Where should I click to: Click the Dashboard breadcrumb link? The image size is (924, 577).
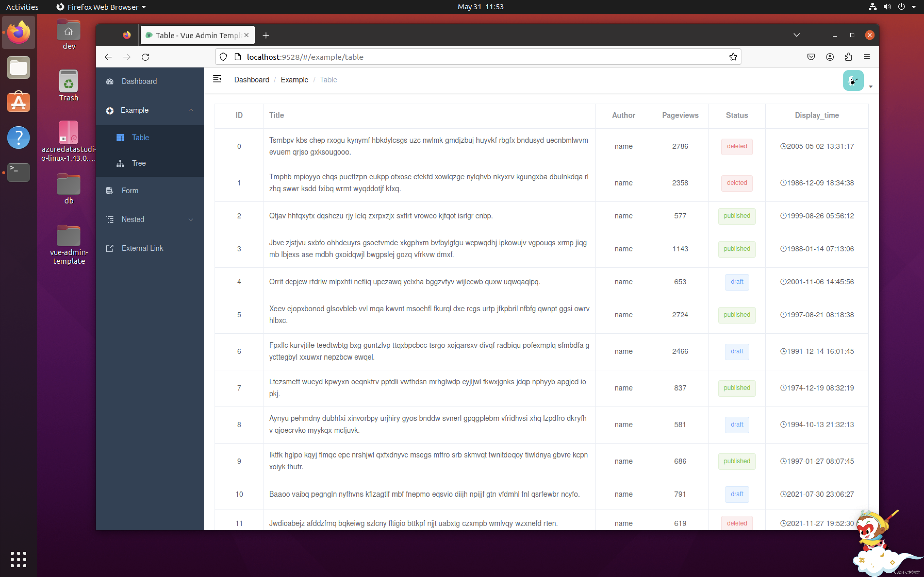[x=251, y=79]
